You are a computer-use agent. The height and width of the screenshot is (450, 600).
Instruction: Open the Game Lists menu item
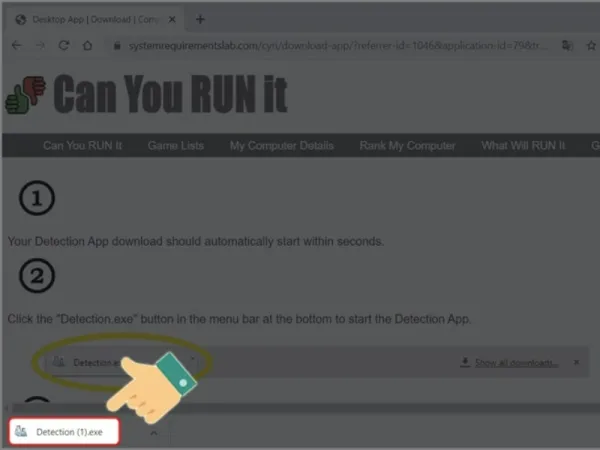176,145
